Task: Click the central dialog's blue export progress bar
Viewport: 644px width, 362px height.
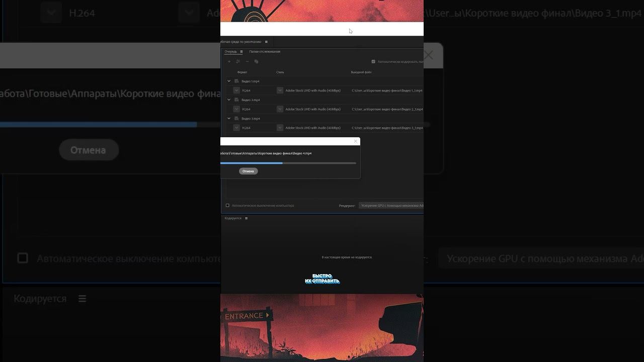Action: 288,163
